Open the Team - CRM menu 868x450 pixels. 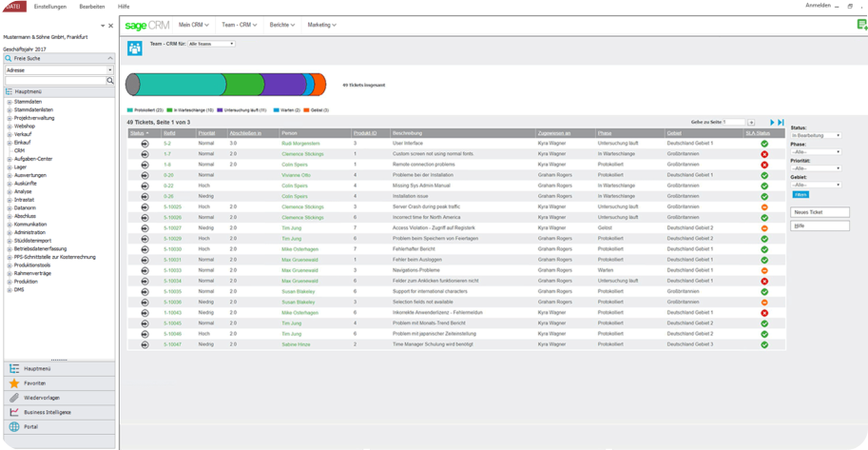pyautogui.click(x=240, y=25)
